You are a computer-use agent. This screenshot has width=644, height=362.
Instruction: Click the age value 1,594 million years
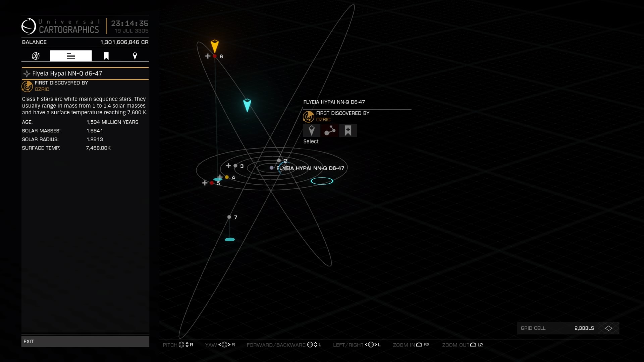pyautogui.click(x=112, y=122)
